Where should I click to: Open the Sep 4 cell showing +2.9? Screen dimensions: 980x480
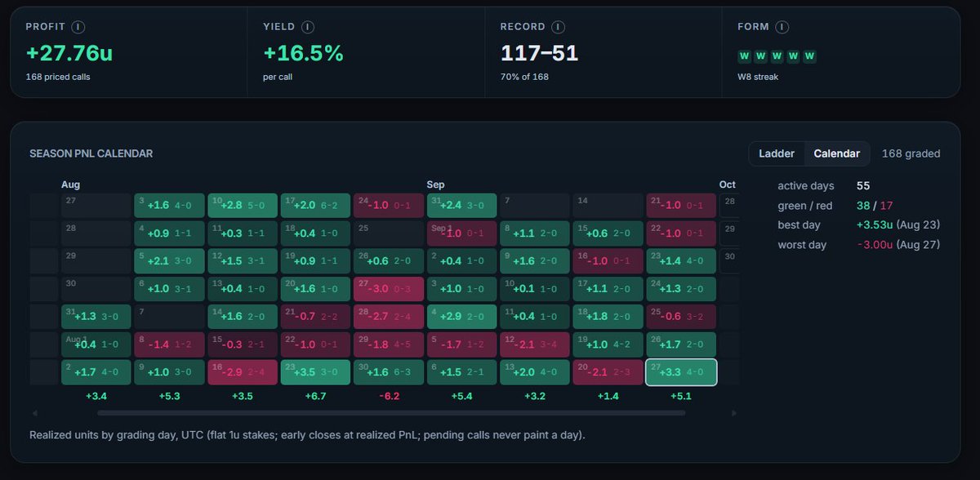461,317
